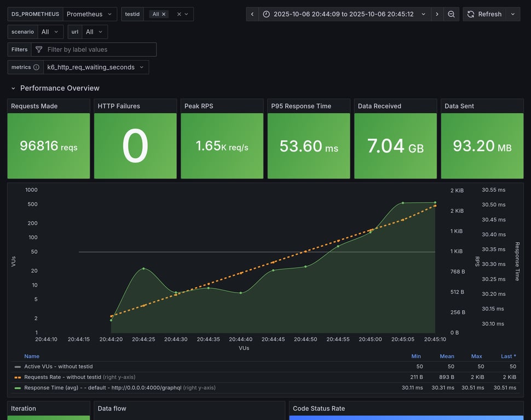Open the Prometheus data source dropdown
Image resolution: width=531 pixels, height=420 pixels.
click(90, 14)
